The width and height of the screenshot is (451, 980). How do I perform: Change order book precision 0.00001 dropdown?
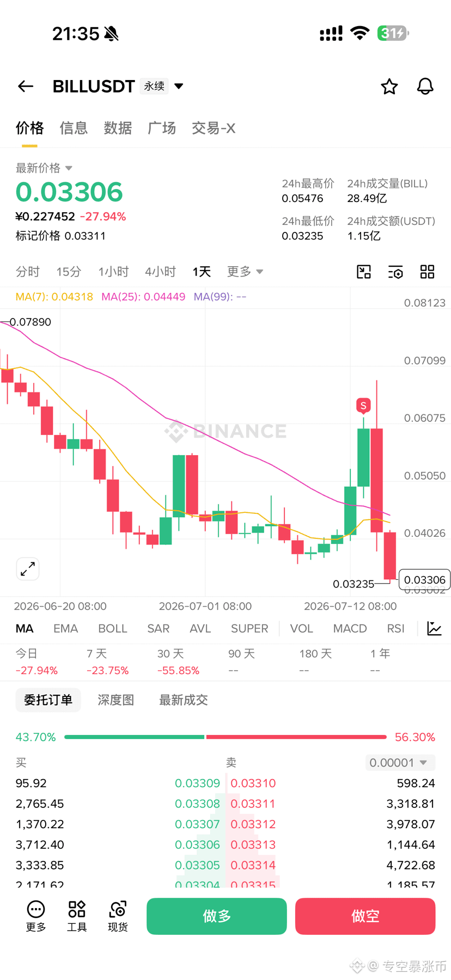click(400, 763)
